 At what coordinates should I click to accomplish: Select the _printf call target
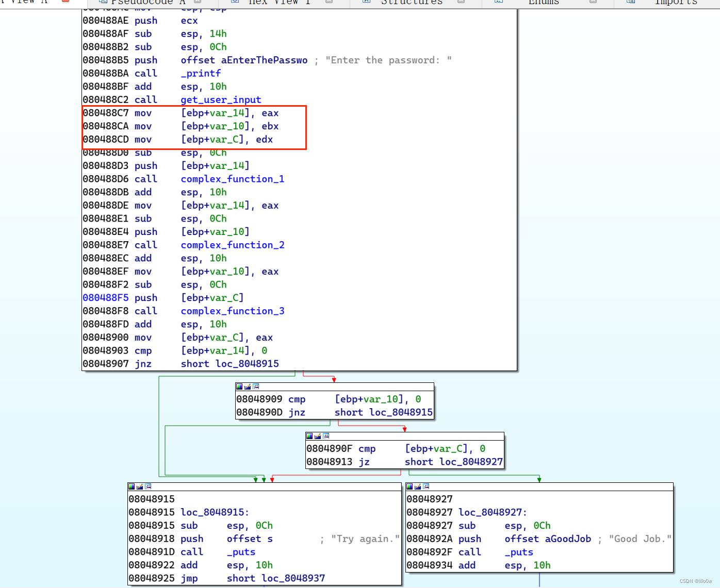pos(201,74)
